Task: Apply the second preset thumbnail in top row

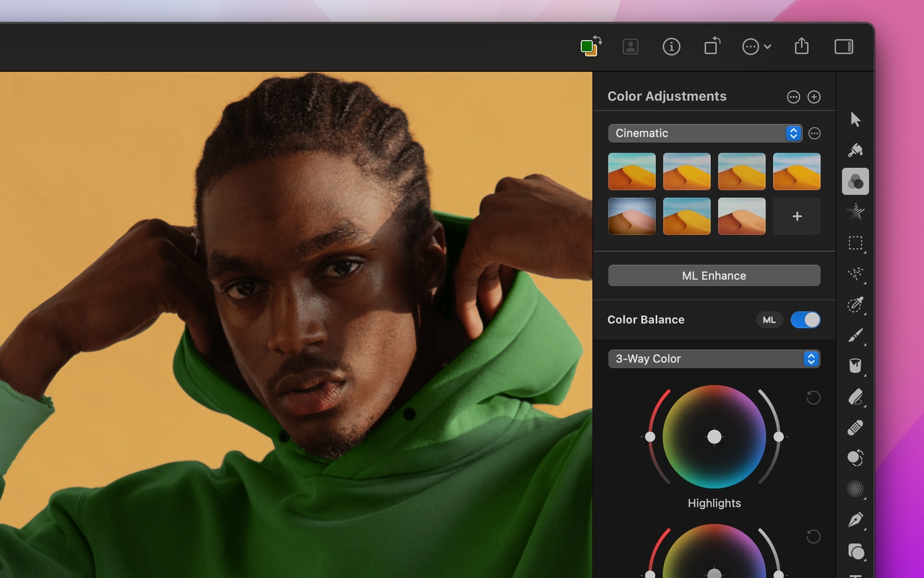Action: [686, 172]
